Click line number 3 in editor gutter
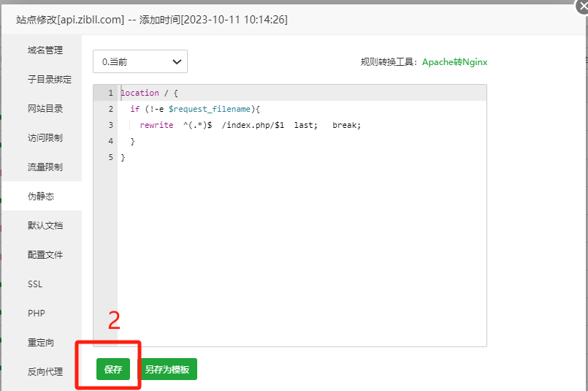 [x=110, y=125]
